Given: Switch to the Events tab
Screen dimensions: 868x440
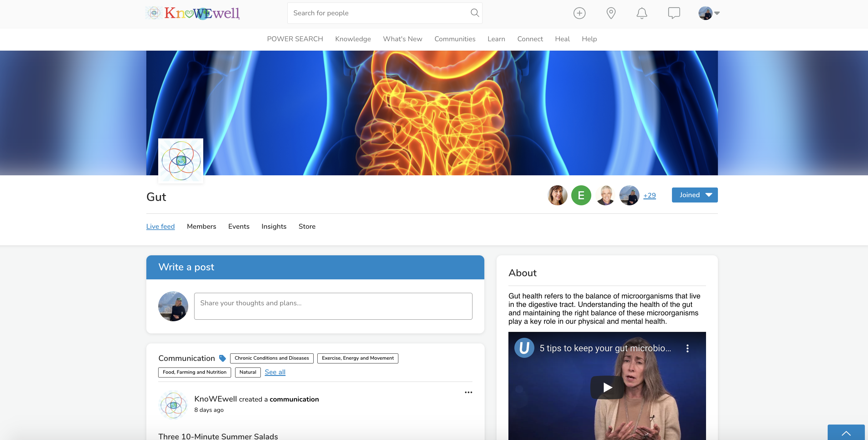Looking at the screenshot, I should (239, 227).
